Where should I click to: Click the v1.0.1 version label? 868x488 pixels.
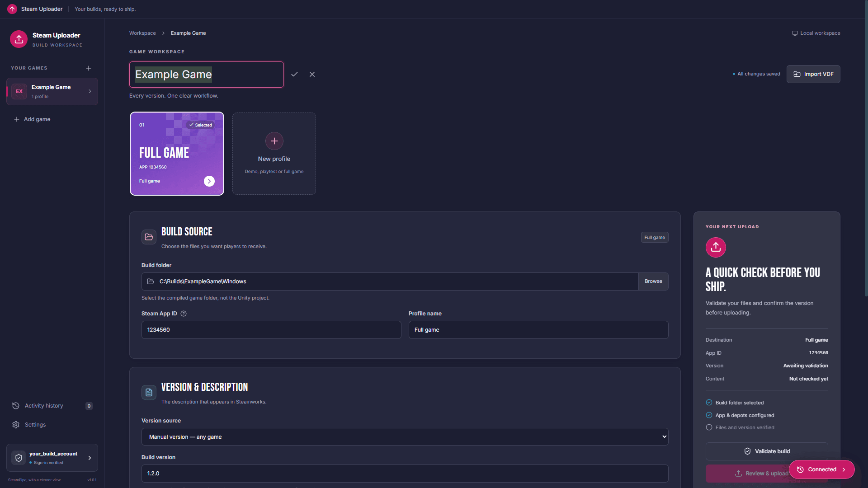tap(92, 480)
